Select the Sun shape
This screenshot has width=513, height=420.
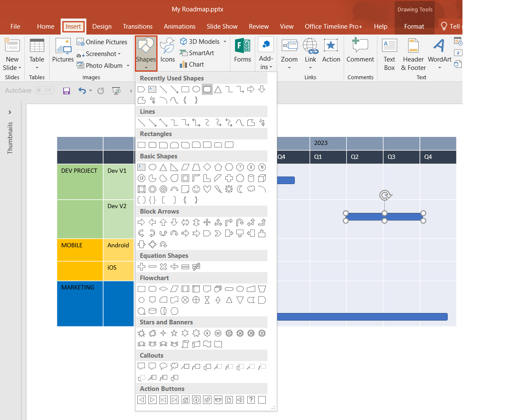point(229,189)
